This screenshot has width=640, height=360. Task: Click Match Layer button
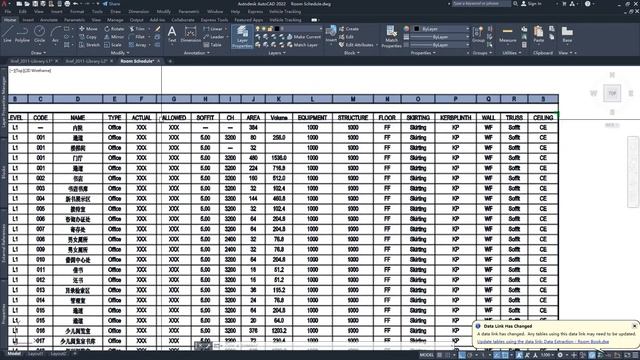[x=302, y=45]
